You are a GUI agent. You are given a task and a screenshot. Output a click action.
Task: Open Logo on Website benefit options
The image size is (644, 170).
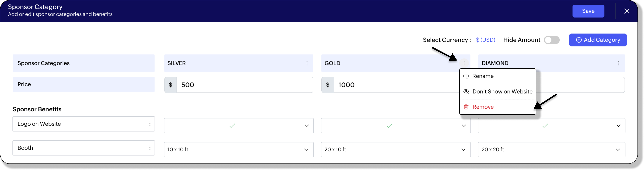point(150,124)
